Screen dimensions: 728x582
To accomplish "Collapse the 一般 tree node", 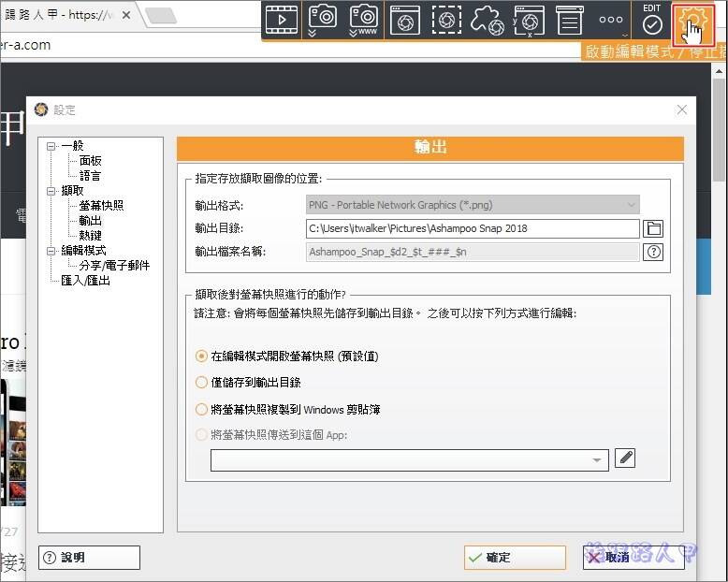I will point(51,146).
